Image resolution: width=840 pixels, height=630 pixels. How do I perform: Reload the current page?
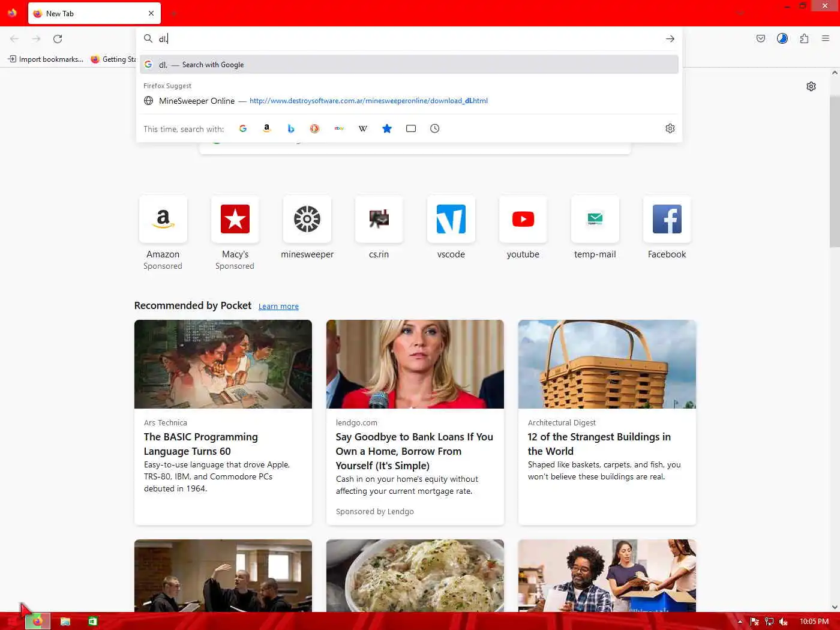click(x=58, y=39)
